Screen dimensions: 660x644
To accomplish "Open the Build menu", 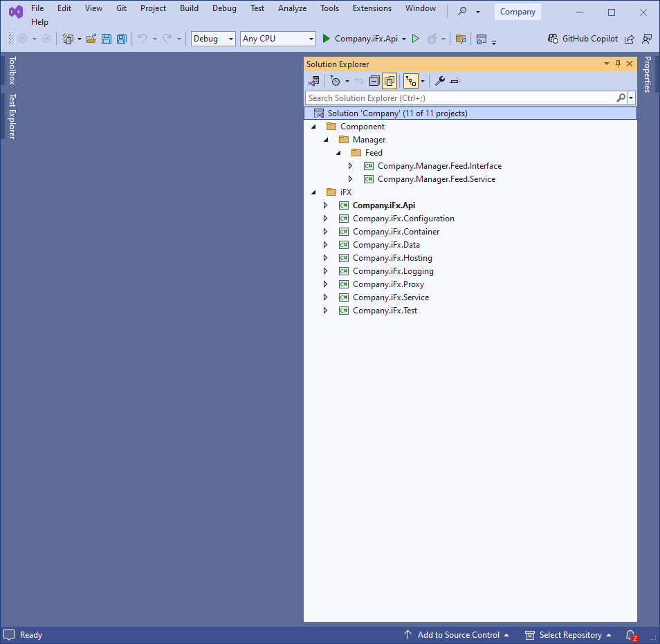I will pos(189,8).
